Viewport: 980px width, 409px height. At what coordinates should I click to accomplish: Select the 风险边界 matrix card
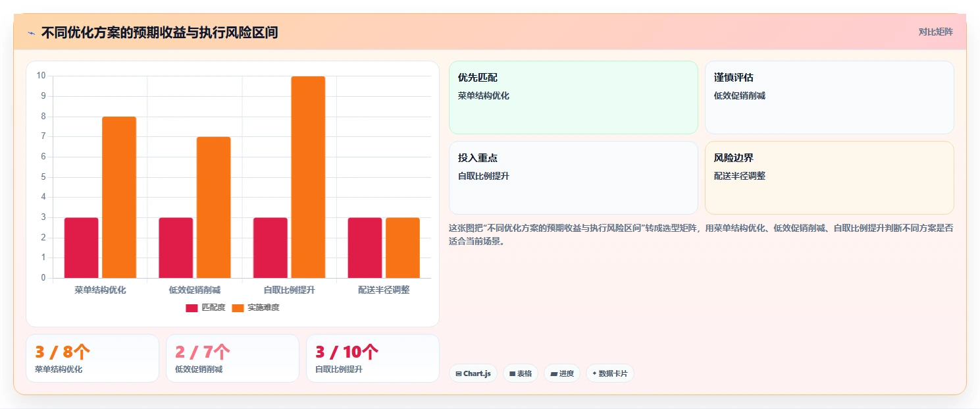pos(829,178)
